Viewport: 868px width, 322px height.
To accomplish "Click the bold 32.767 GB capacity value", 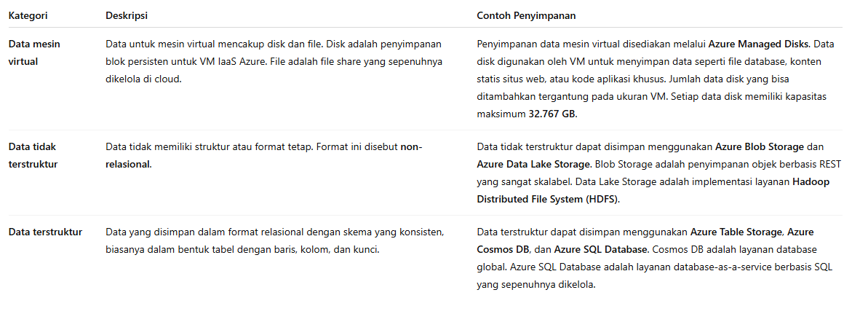I will 553,114.
